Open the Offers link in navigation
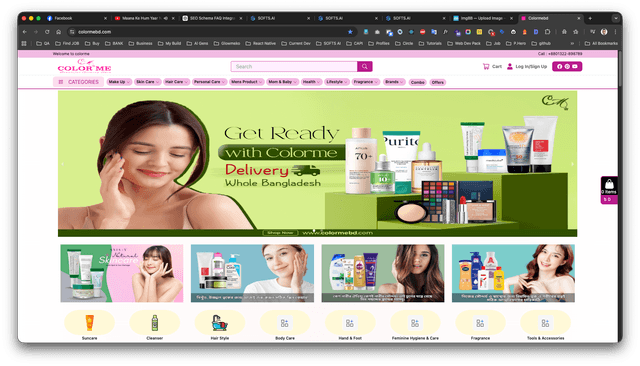640x366 pixels. pos(438,82)
